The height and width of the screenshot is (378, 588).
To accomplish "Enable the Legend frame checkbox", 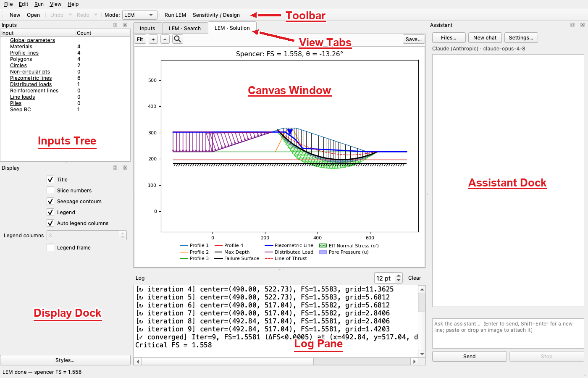I will [x=50, y=247].
